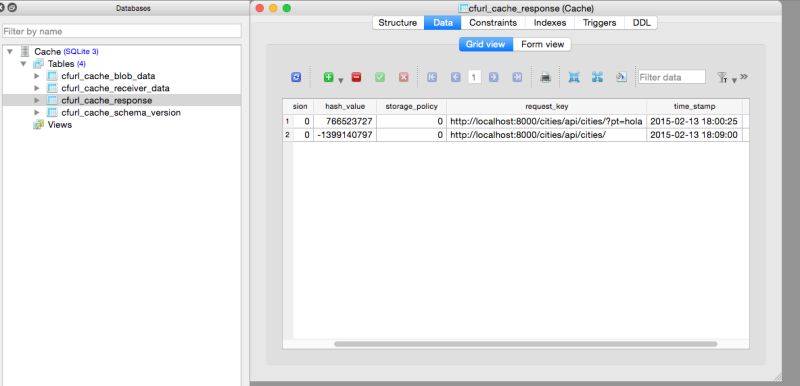Sort by storage_policy column header
Viewport: 800px width, 386px height.
click(411, 107)
